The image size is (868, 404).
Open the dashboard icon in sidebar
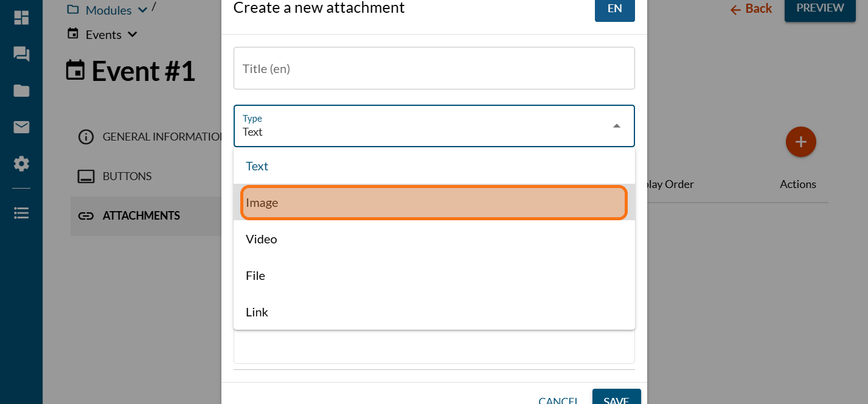click(x=21, y=18)
